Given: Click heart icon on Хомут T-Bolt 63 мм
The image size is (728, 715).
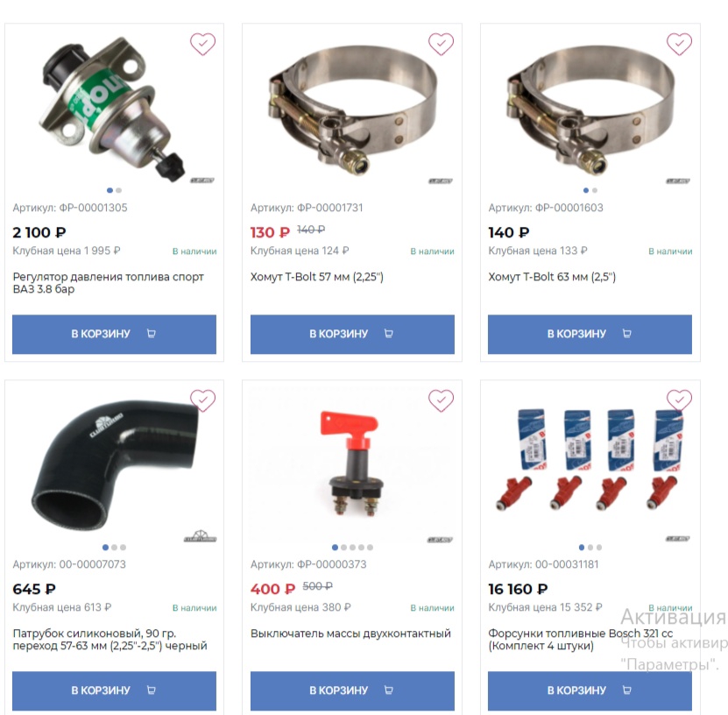Looking at the screenshot, I should pos(679,44).
